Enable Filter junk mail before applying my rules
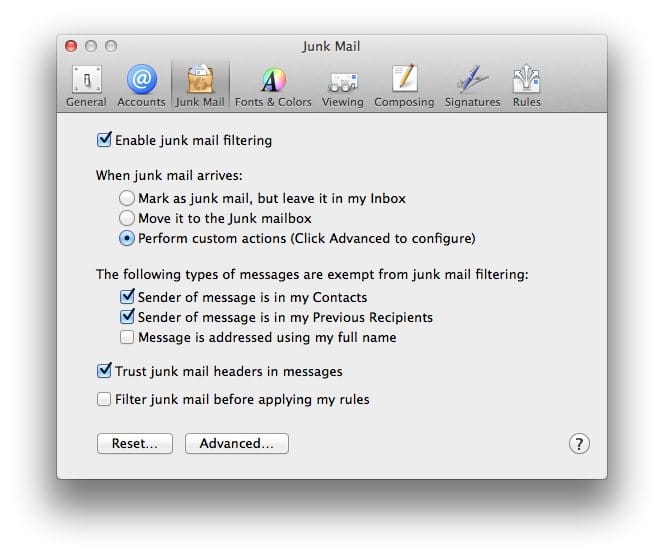Viewport: 664px width, 558px height. (x=104, y=399)
